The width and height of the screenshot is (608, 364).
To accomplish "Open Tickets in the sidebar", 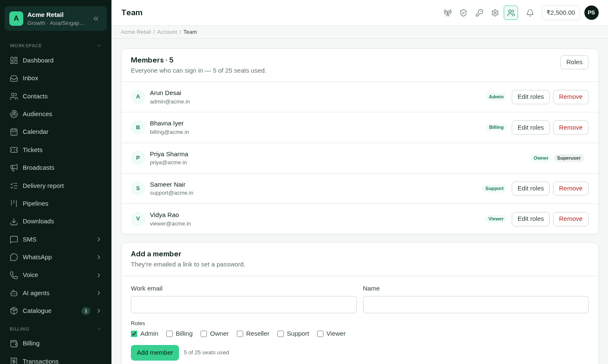I will 56,150.
